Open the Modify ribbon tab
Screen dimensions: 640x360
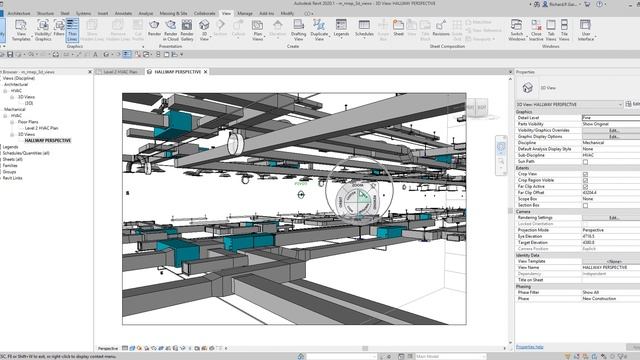click(287, 13)
